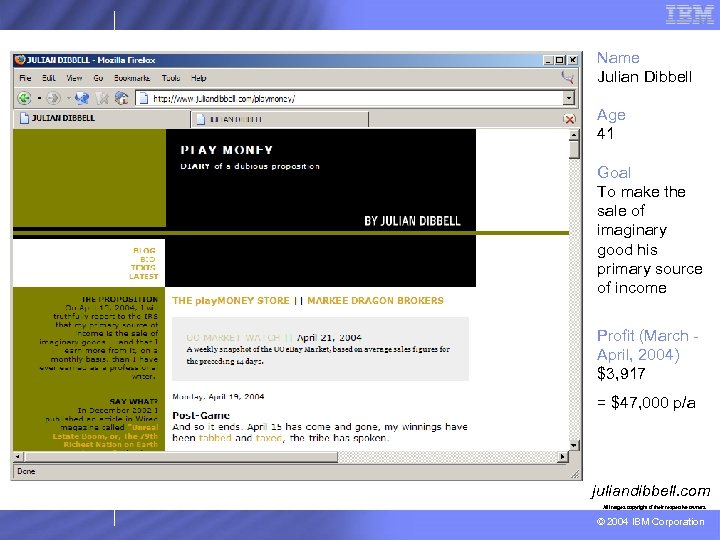Screen dimensions: 720x540
Task: Click the Forward navigation arrow
Action: coord(53,98)
